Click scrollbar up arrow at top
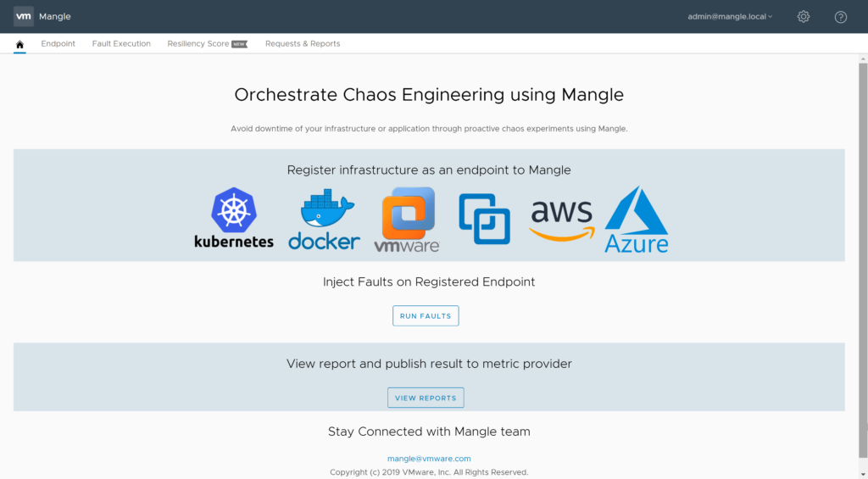Image resolution: width=868 pixels, height=479 pixels. click(863, 58)
